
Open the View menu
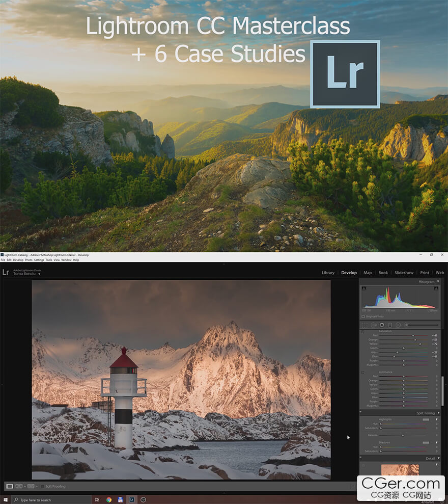[57, 260]
